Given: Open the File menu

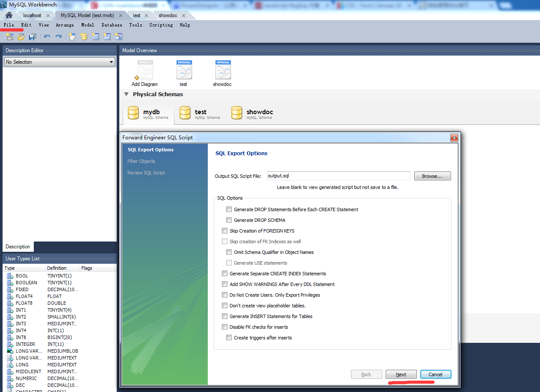Looking at the screenshot, I should coord(9,25).
